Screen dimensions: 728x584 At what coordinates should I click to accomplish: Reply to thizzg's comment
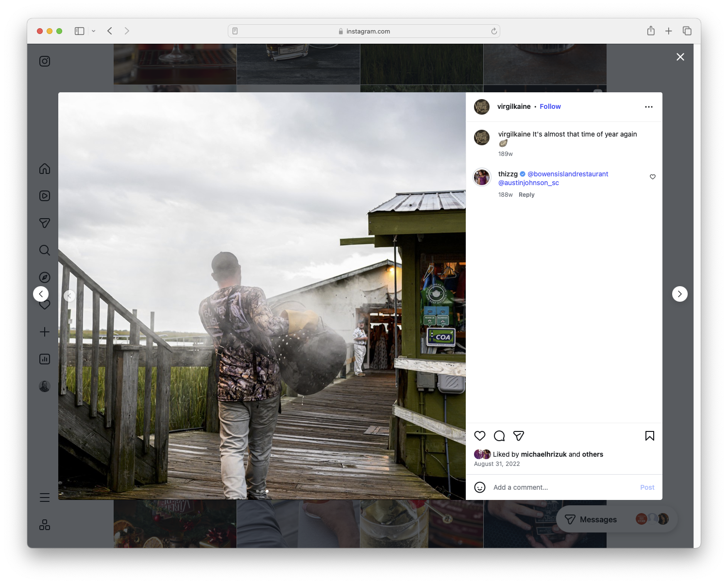526,194
